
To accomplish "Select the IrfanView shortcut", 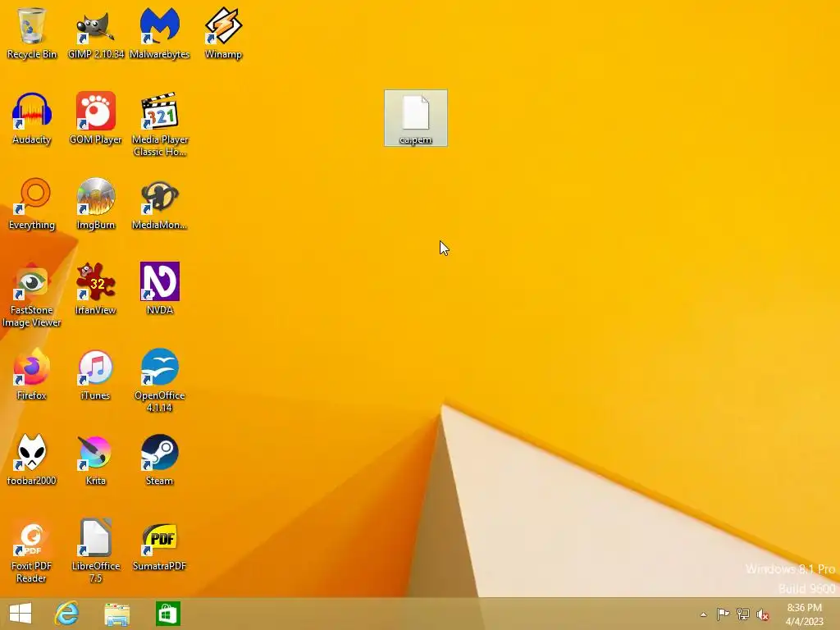I will tap(95, 290).
